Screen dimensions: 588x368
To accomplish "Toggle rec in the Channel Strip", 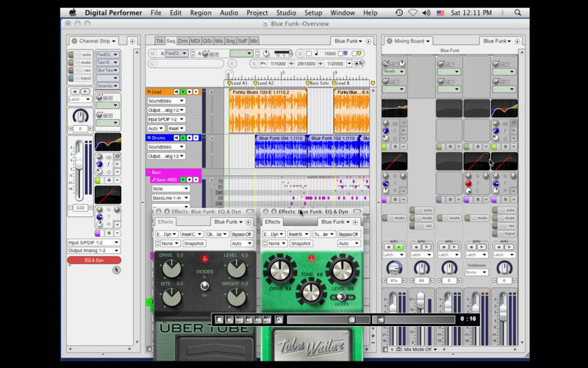I will coord(80,71).
